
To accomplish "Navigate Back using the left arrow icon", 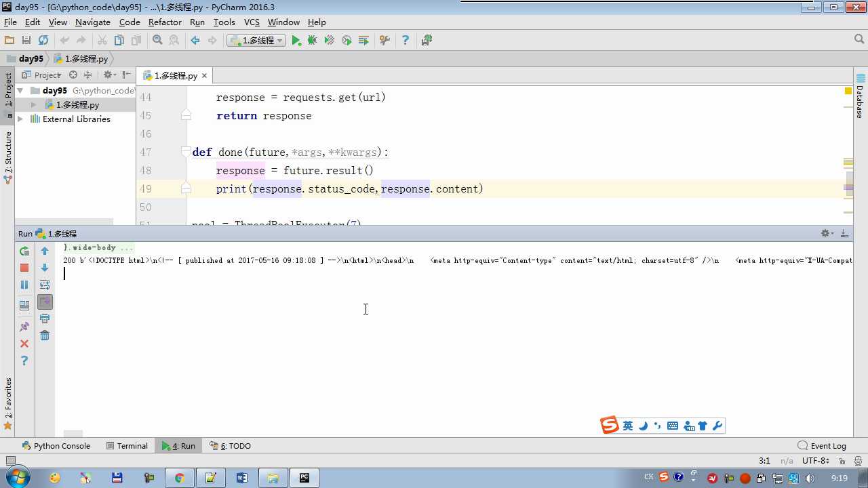I will pos(195,41).
